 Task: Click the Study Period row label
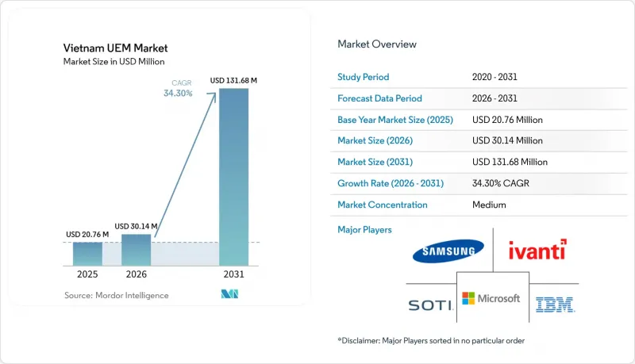click(x=364, y=77)
